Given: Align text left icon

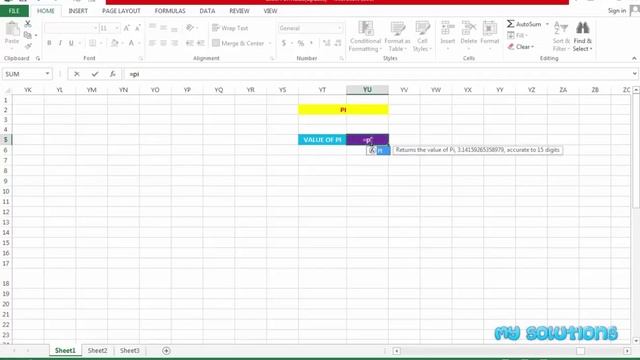Looking at the screenshot, I should (152, 43).
